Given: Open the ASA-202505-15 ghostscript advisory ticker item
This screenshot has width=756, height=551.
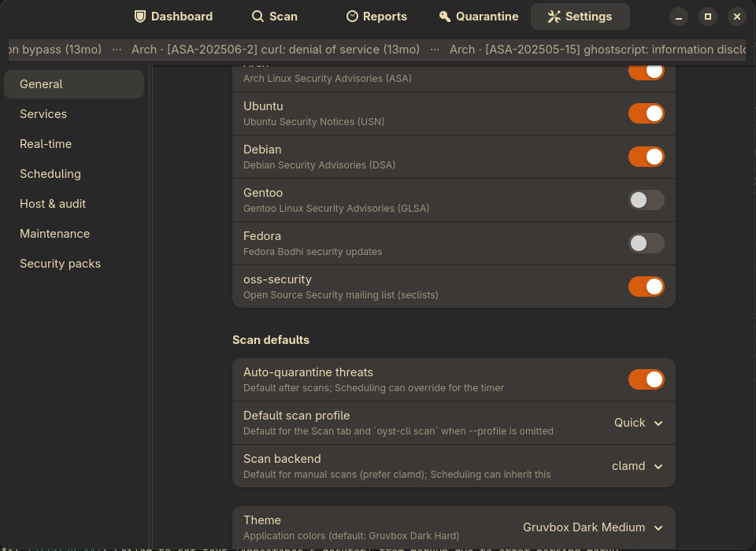Looking at the screenshot, I should 598,49.
